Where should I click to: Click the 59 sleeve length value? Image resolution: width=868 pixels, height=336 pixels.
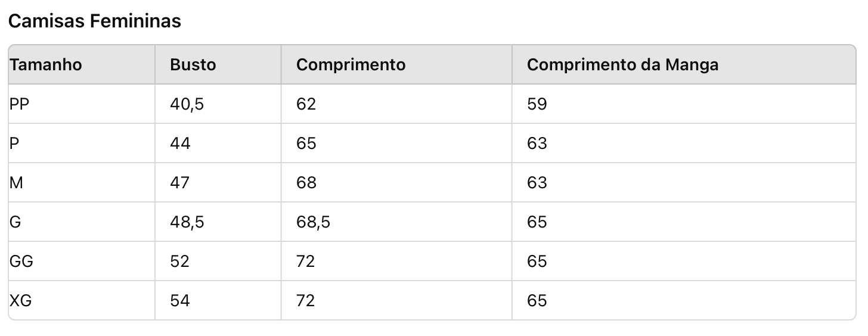pos(537,104)
